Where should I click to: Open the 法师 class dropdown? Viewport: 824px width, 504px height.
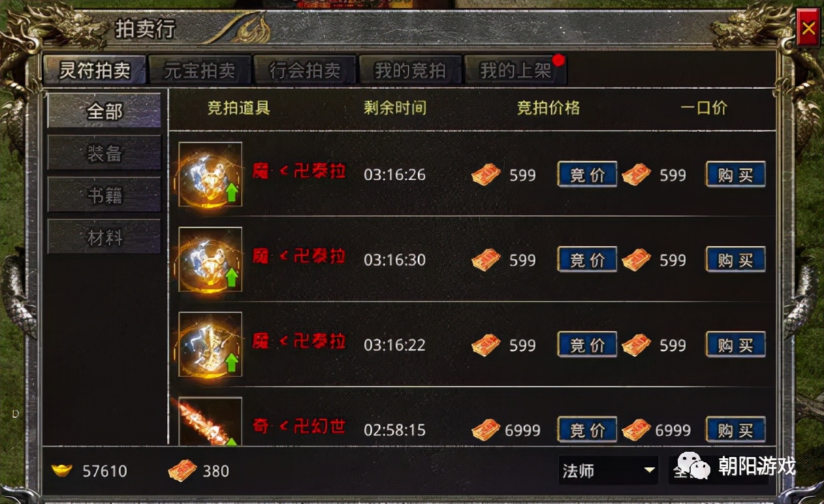608,470
